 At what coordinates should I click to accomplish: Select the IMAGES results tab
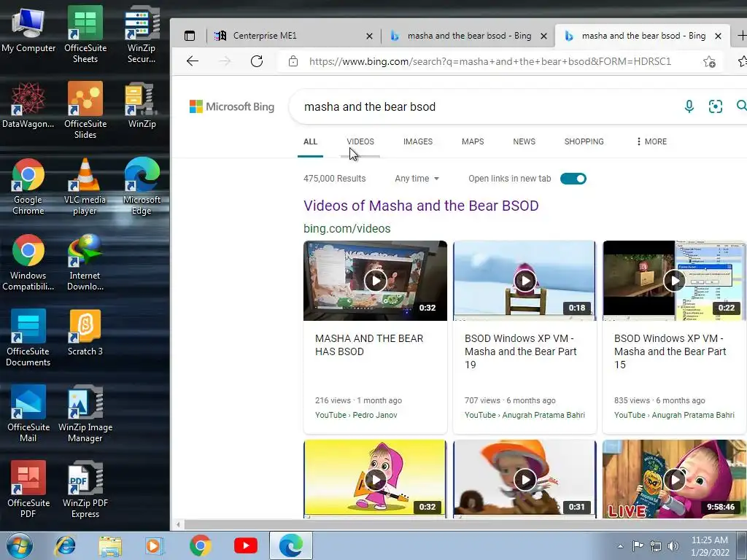click(418, 141)
